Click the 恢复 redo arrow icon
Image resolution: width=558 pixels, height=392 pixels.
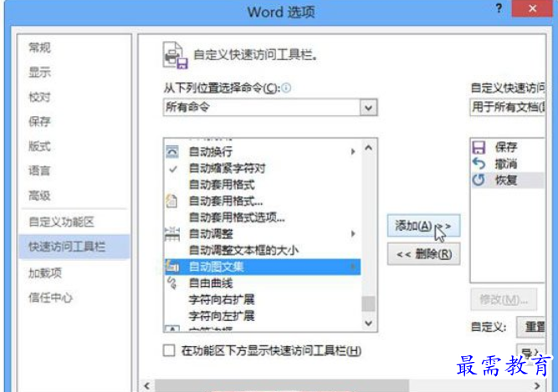pos(479,180)
